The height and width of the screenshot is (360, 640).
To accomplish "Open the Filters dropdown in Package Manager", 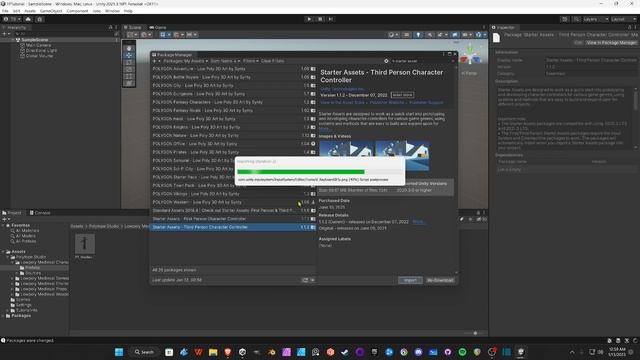I will pos(251,61).
